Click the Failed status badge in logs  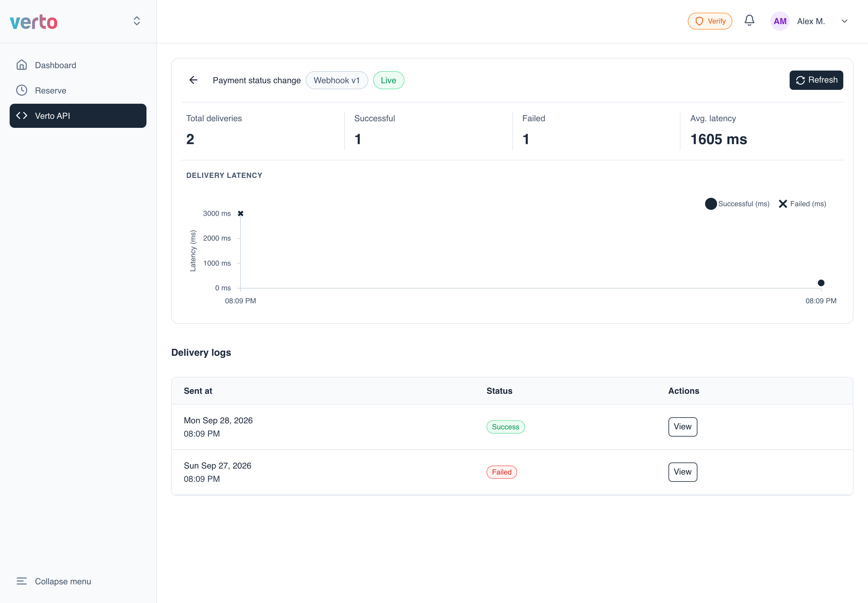point(502,472)
